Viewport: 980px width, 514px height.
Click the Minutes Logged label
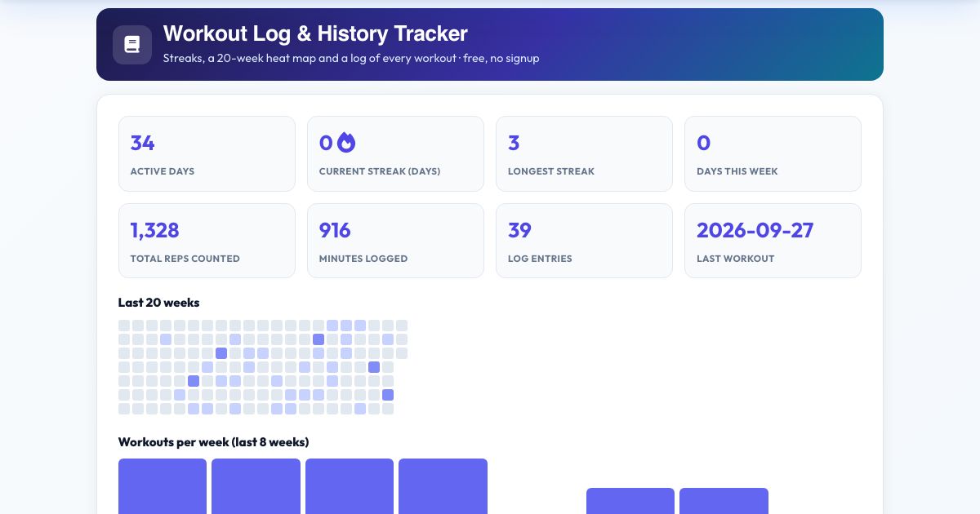click(363, 259)
